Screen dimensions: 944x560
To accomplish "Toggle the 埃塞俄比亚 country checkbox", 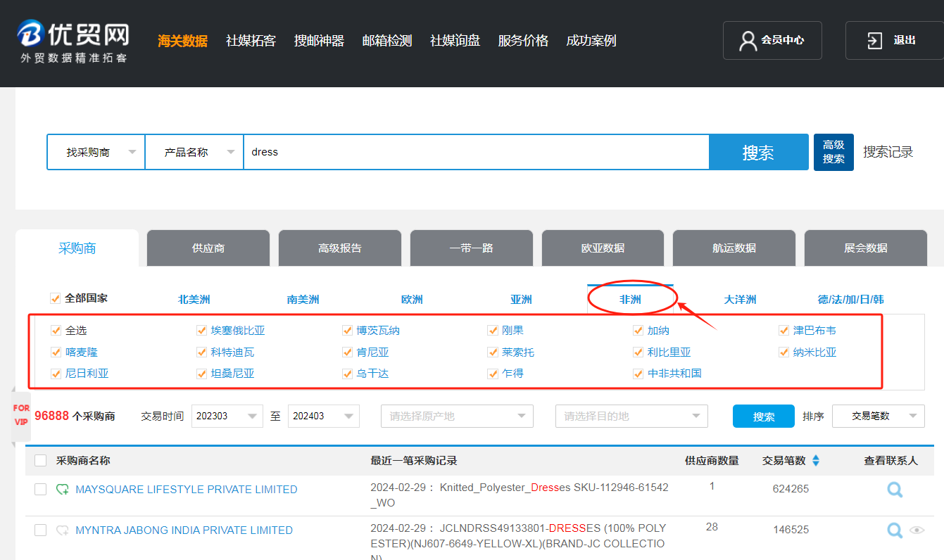I will pos(202,331).
